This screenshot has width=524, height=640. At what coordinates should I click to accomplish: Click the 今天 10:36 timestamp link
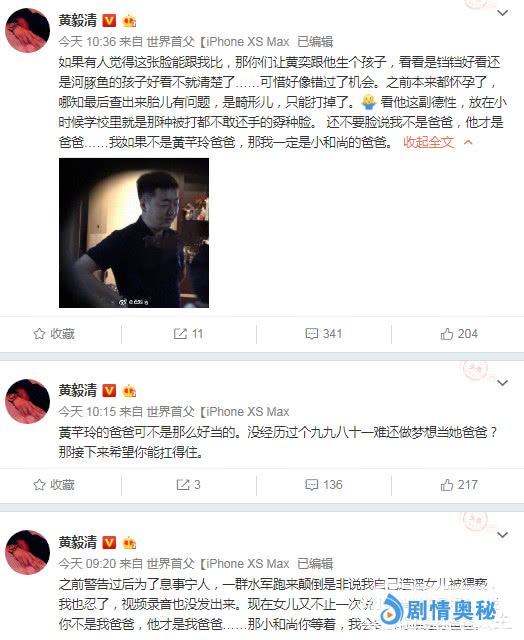[x=87, y=41]
